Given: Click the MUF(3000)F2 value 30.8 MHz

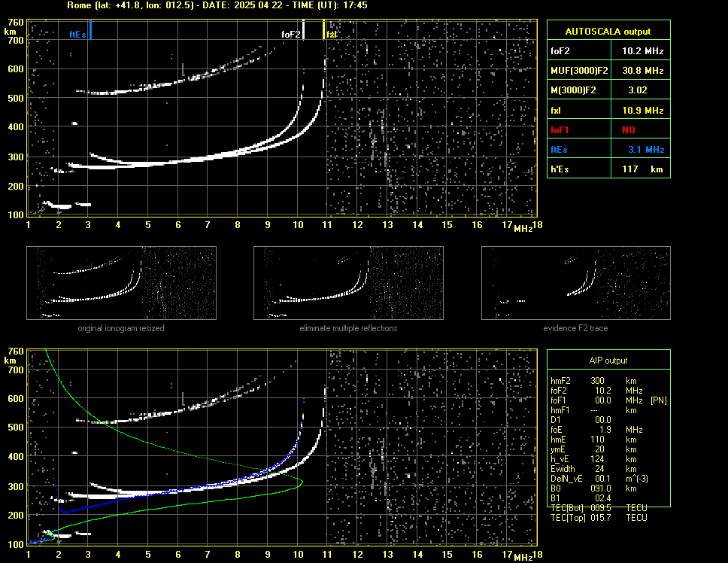Looking at the screenshot, I should [642, 71].
